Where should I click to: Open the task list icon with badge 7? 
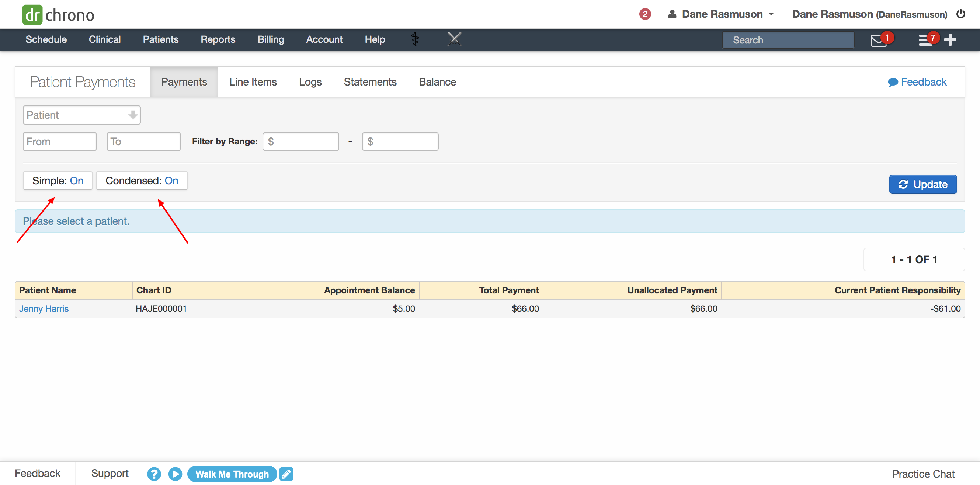[925, 39]
